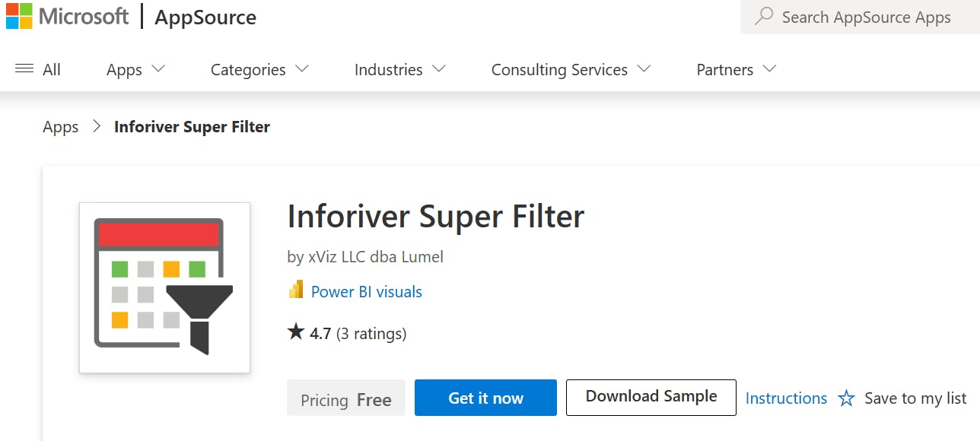Image resolution: width=980 pixels, height=441 pixels.
Task: Open the Industries dropdown
Action: click(399, 69)
